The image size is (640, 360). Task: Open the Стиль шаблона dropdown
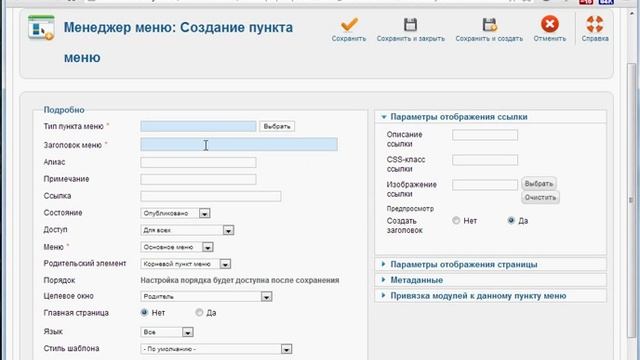(216, 349)
